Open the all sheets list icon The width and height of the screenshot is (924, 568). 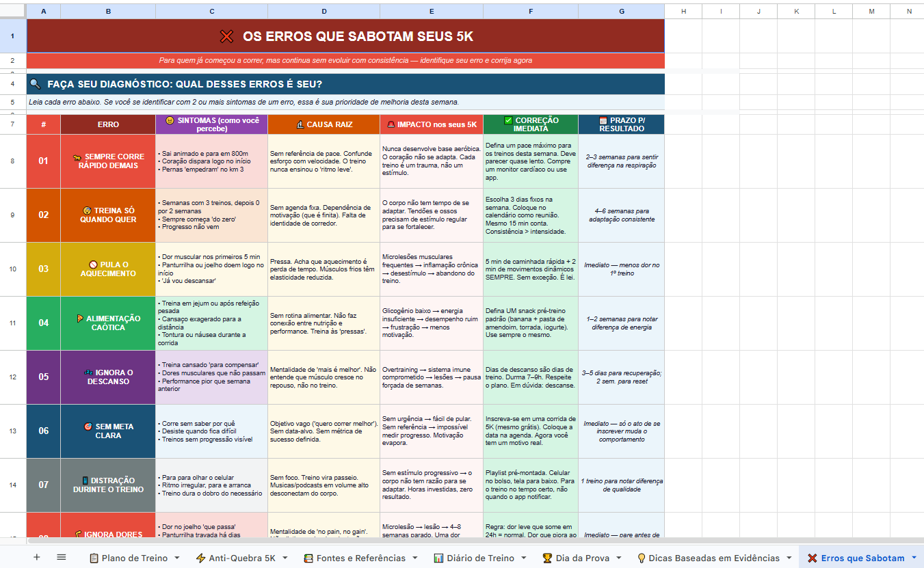click(62, 557)
